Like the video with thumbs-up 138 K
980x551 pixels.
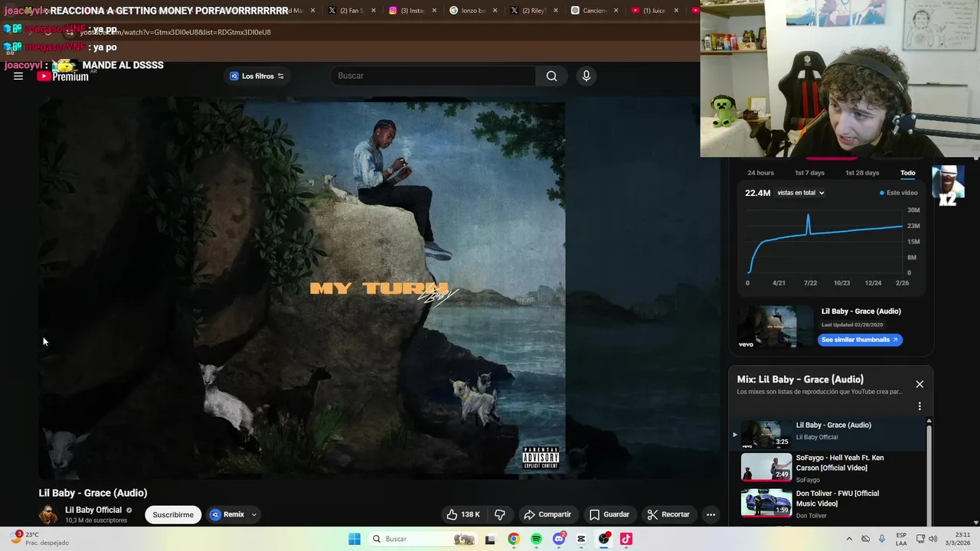pyautogui.click(x=463, y=514)
